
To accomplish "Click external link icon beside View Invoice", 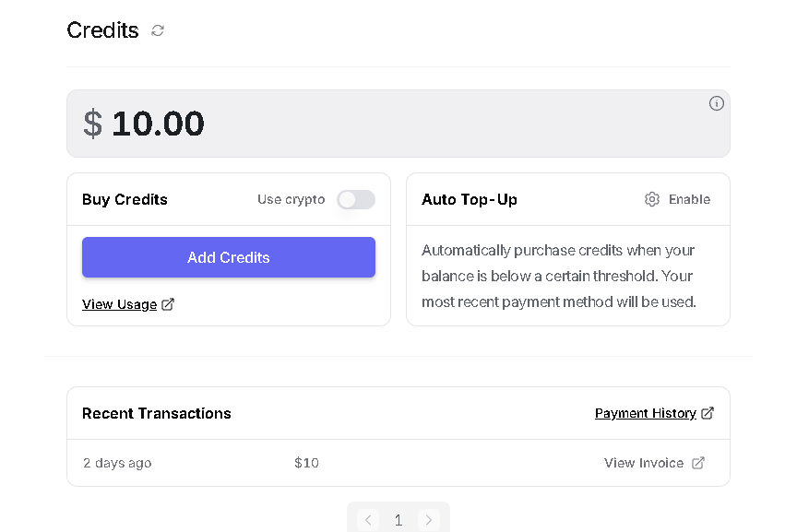I will [698, 463].
